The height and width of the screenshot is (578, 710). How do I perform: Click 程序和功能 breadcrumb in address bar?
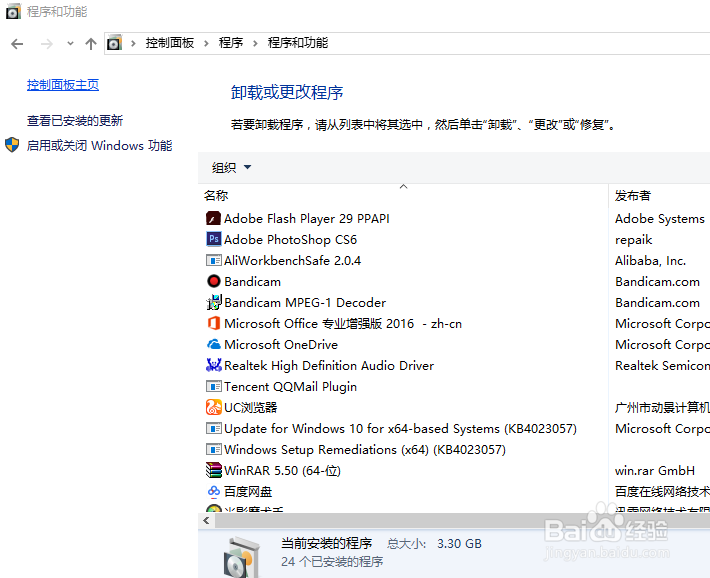click(298, 43)
